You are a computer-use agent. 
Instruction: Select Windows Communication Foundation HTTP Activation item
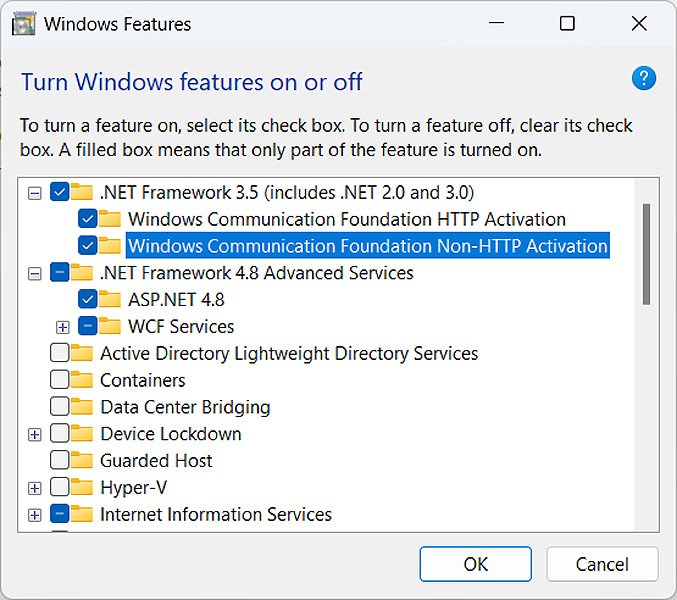point(346,219)
